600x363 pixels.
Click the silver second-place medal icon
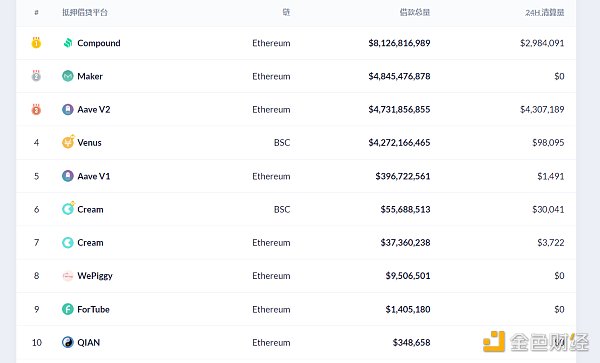click(36, 76)
